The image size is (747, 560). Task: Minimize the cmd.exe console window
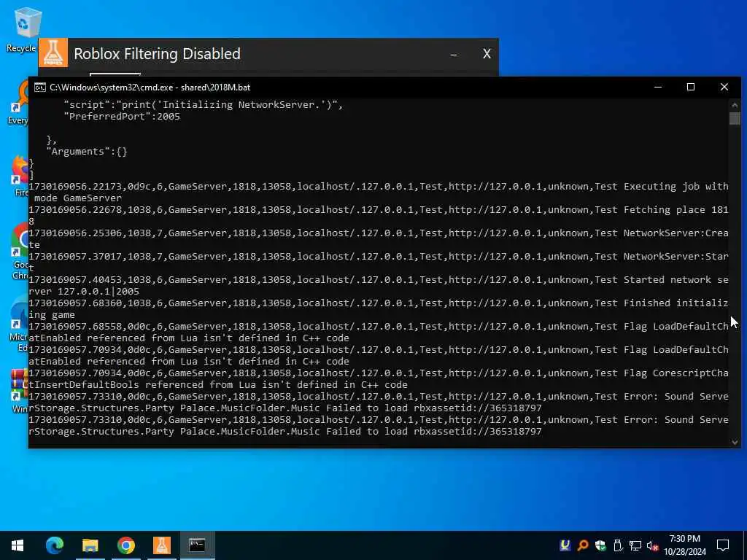click(x=658, y=87)
